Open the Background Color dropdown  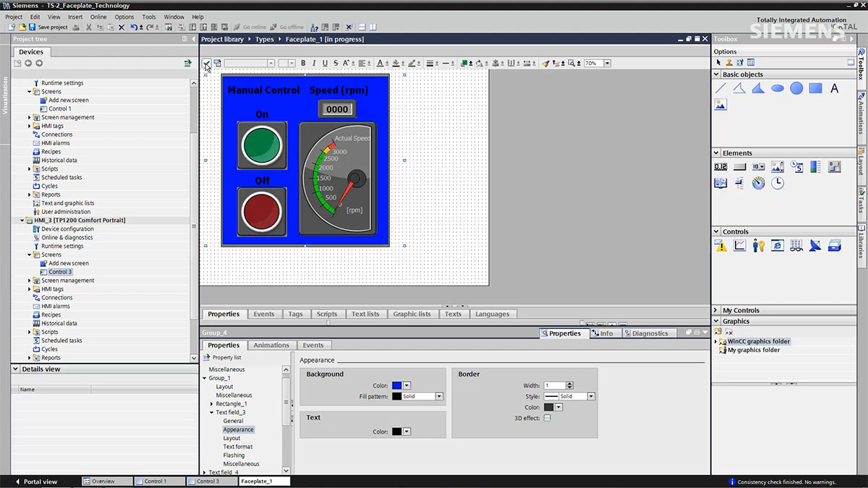point(407,386)
